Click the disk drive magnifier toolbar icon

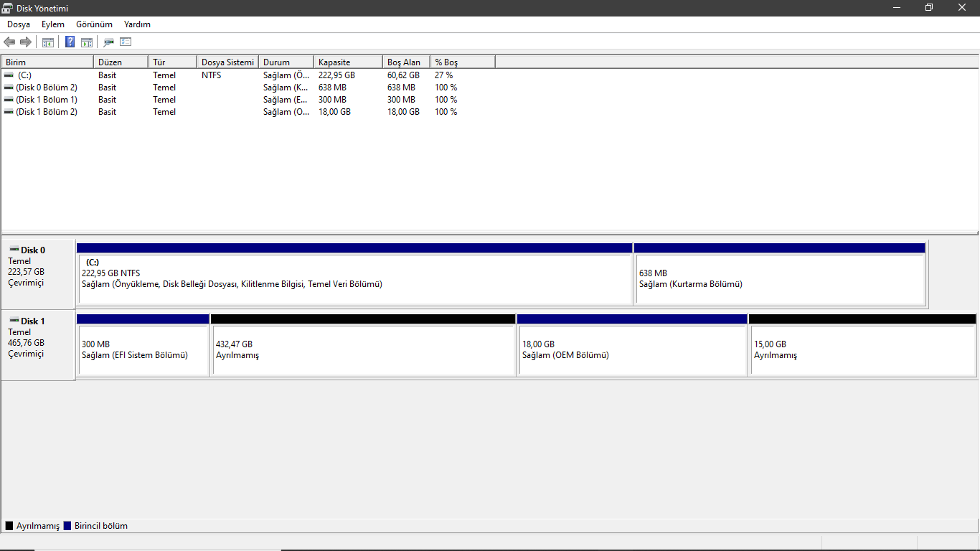point(109,42)
